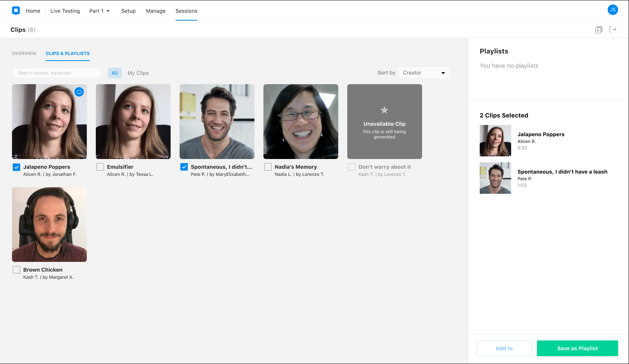Switch to the Overview tab
The width and height of the screenshot is (629, 364).
(24, 53)
